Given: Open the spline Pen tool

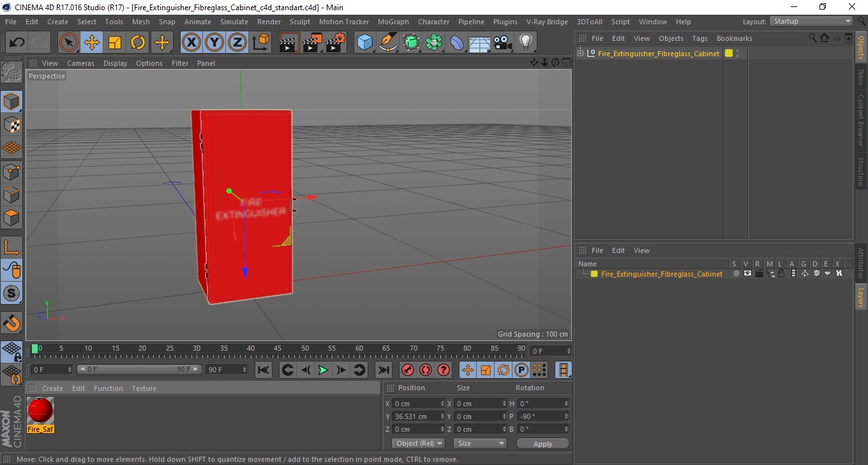Looking at the screenshot, I should coord(388,43).
